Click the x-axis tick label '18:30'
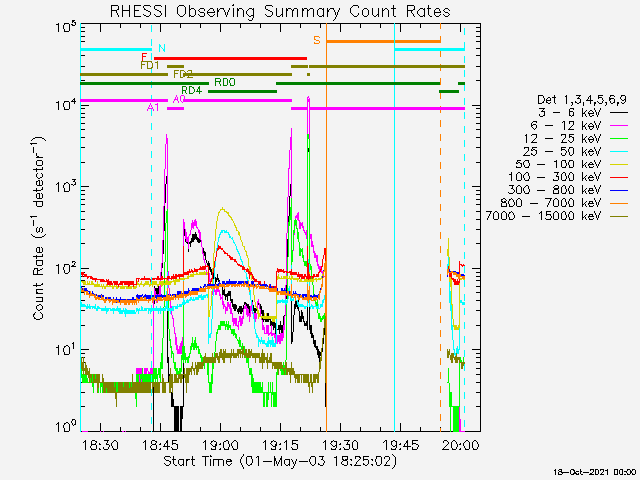The image size is (640, 480). [100, 445]
